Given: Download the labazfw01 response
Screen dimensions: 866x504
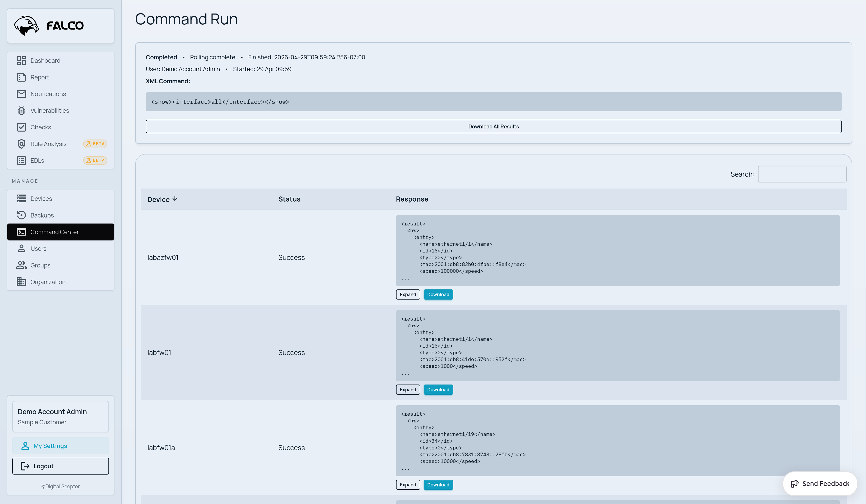Looking at the screenshot, I should (438, 294).
